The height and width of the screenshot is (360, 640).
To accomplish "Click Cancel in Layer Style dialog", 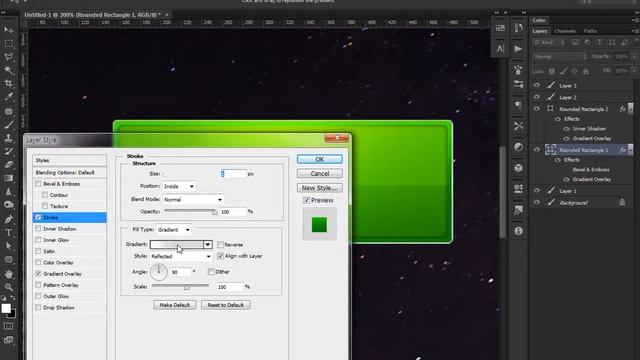I will pos(320,173).
